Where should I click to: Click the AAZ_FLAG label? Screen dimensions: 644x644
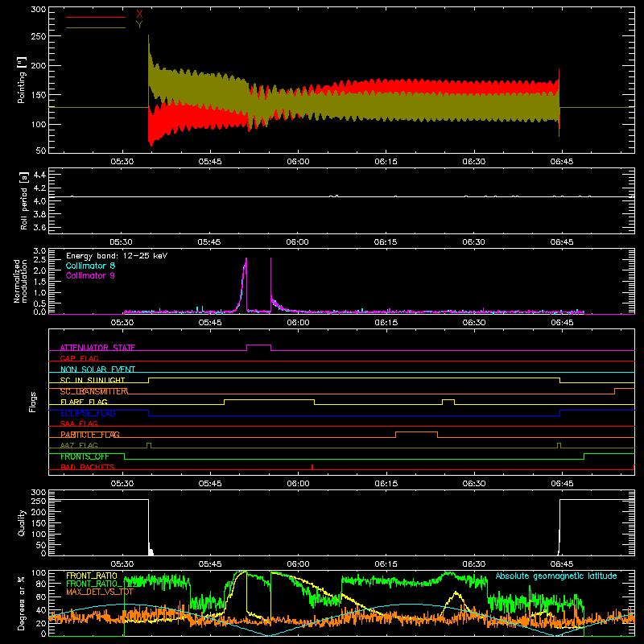(x=79, y=446)
